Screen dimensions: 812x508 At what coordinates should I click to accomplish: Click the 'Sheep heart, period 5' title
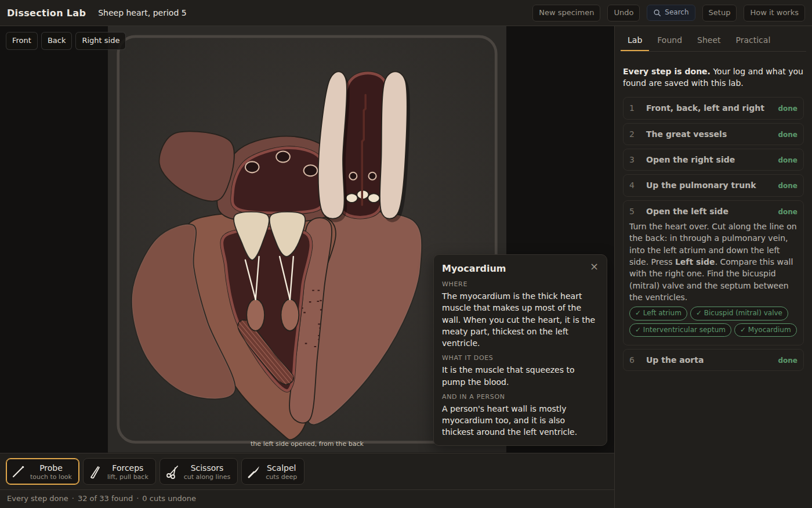click(142, 13)
